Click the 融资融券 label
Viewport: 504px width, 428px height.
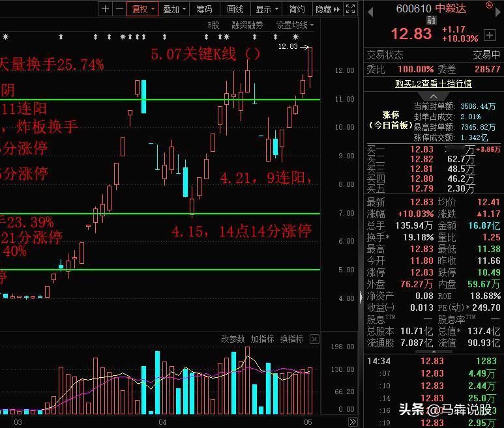(x=247, y=25)
